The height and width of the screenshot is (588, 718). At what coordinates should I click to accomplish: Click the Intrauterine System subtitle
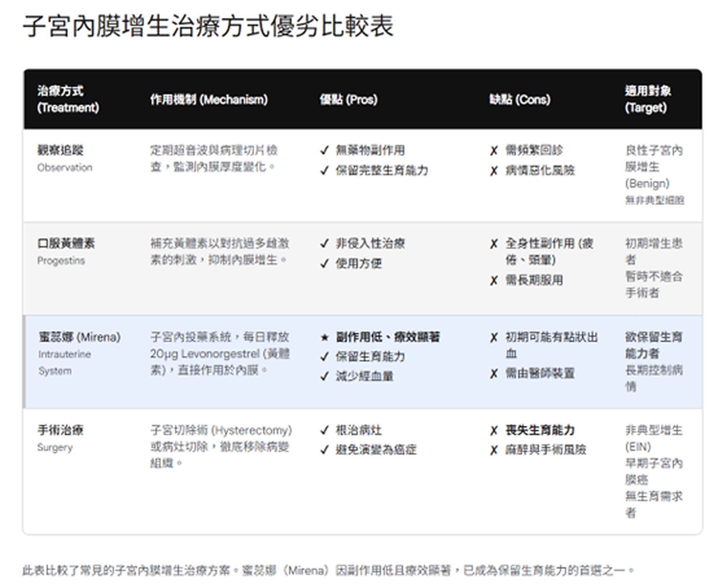pos(65,362)
